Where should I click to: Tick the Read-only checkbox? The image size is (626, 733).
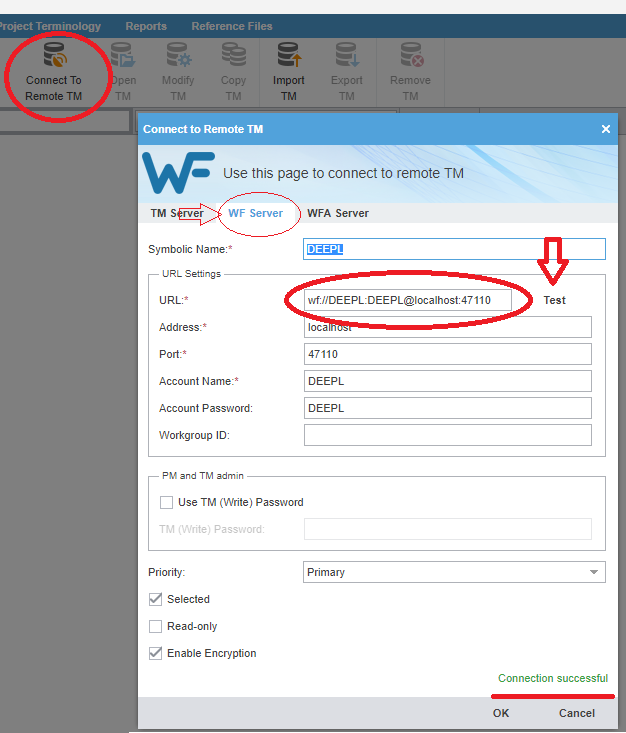(x=156, y=626)
